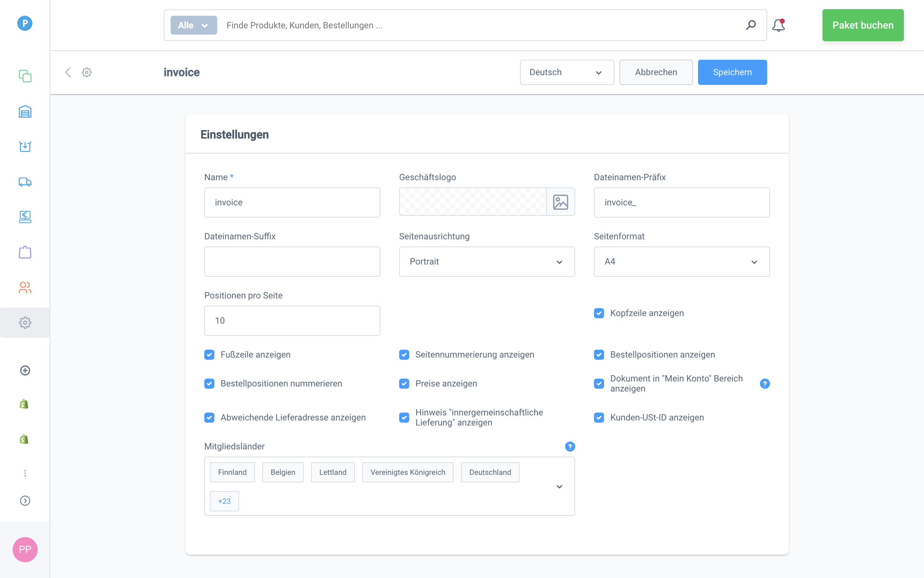Open the sidebar three-dots more menu
924x578 pixels.
tap(25, 473)
